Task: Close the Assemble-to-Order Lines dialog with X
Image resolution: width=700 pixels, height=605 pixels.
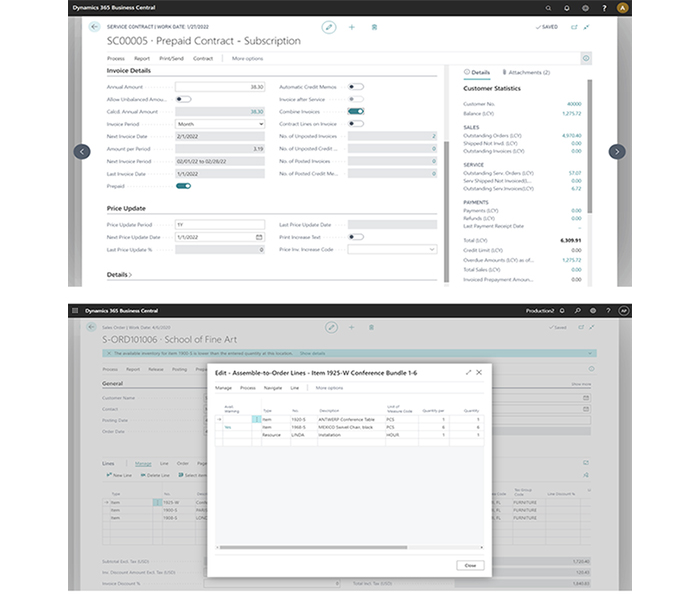Action: coord(479,372)
